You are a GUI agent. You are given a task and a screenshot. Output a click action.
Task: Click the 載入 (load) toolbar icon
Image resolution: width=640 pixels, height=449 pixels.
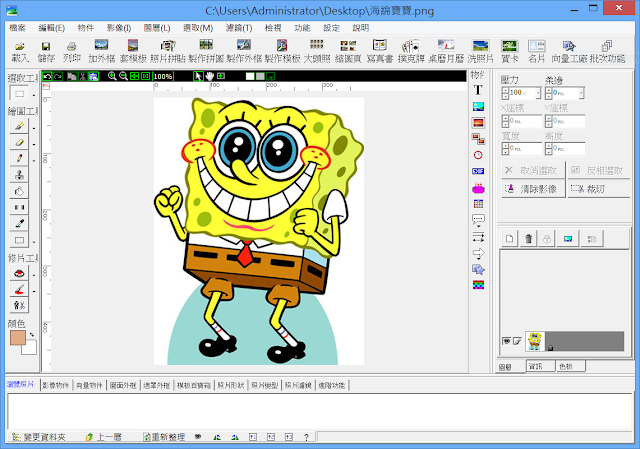click(20, 52)
